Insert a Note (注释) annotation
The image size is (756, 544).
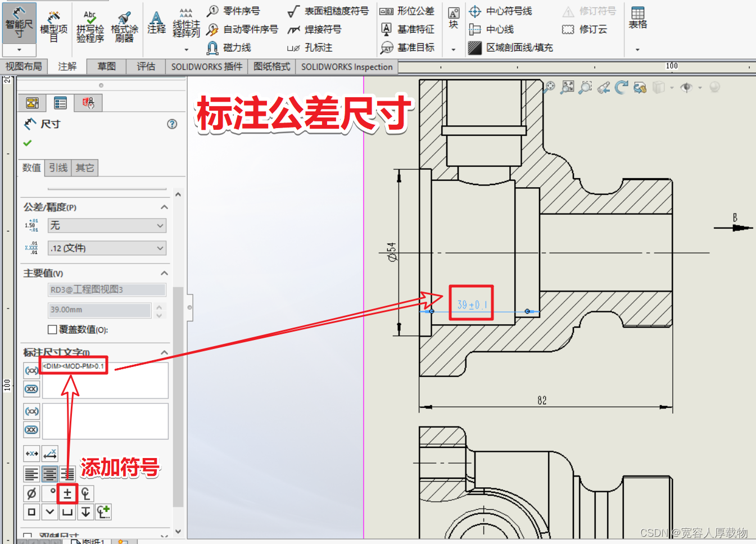click(156, 22)
